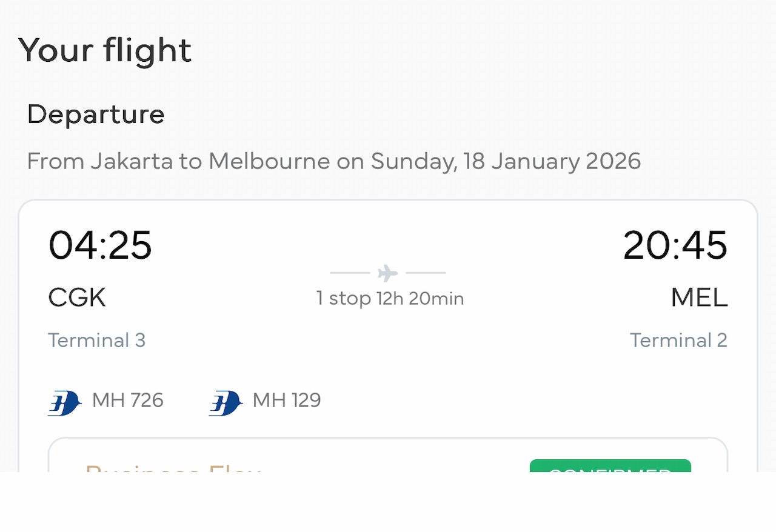
Task: Open the Terminal 3 departure info
Action: tap(97, 341)
